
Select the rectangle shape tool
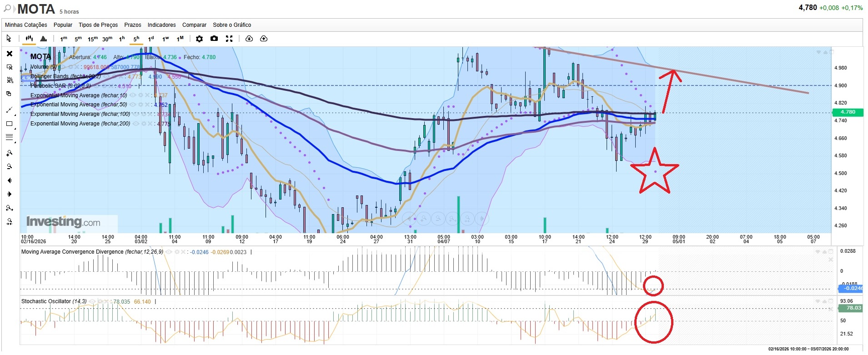click(x=9, y=124)
